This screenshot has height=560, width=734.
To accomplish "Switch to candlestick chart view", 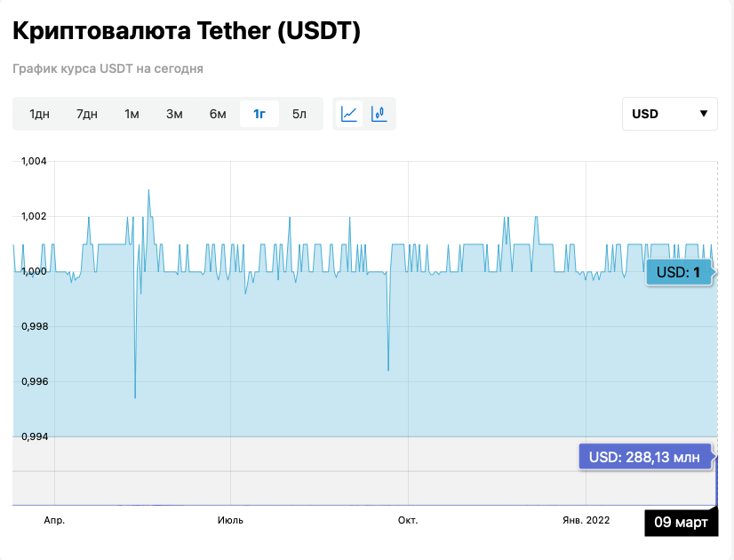I will [379, 114].
